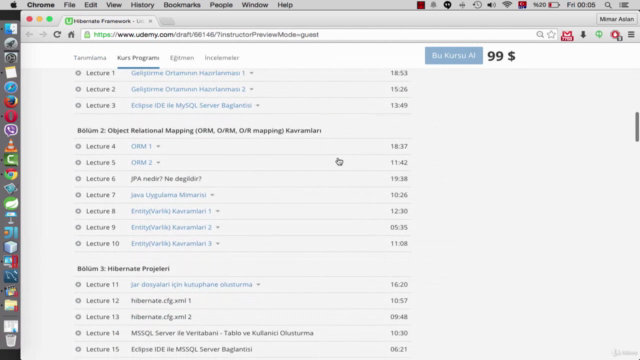Open Notification Center icon

click(624, 5)
